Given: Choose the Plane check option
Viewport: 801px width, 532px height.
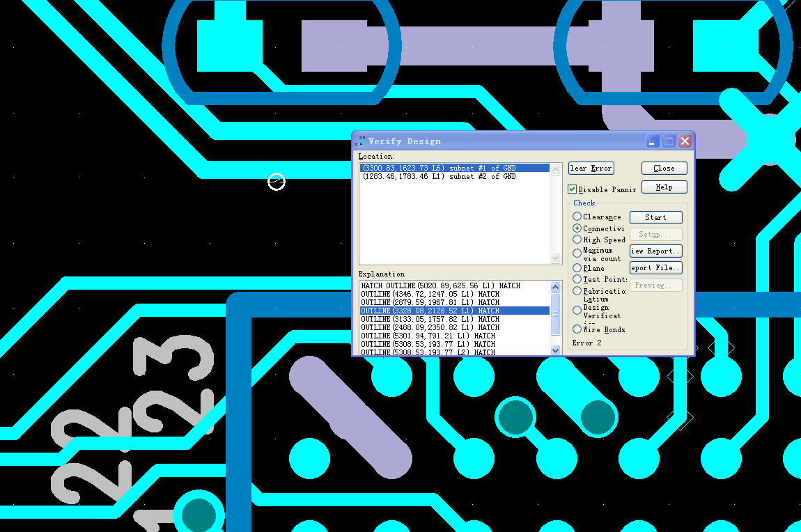Looking at the screenshot, I should point(577,268).
